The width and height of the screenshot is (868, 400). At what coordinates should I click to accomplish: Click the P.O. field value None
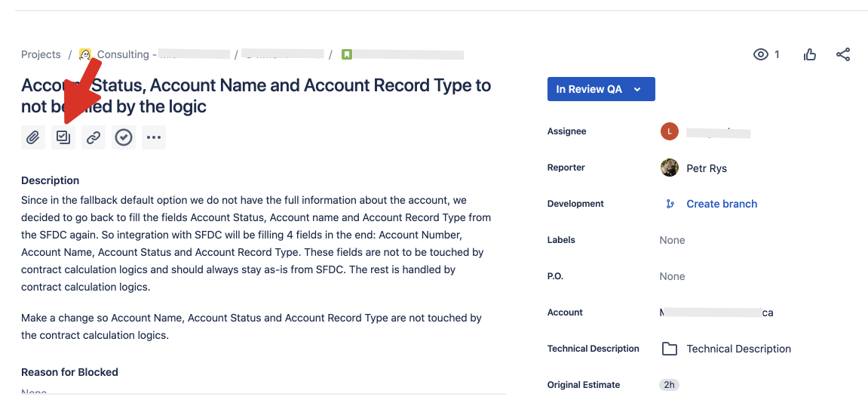click(672, 276)
